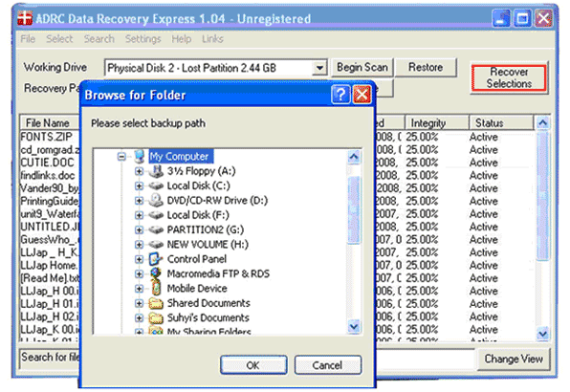Open the Select menu

[x=59, y=39]
